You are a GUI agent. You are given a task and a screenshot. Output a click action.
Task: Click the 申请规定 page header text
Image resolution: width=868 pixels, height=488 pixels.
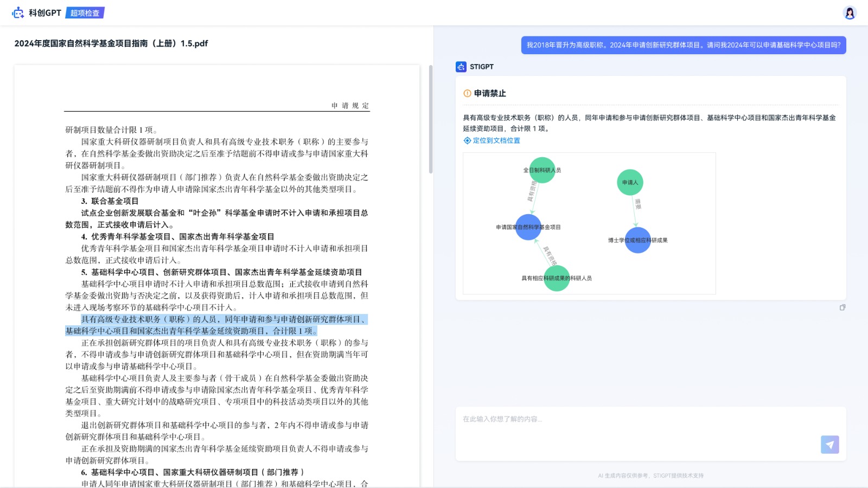[350, 105]
